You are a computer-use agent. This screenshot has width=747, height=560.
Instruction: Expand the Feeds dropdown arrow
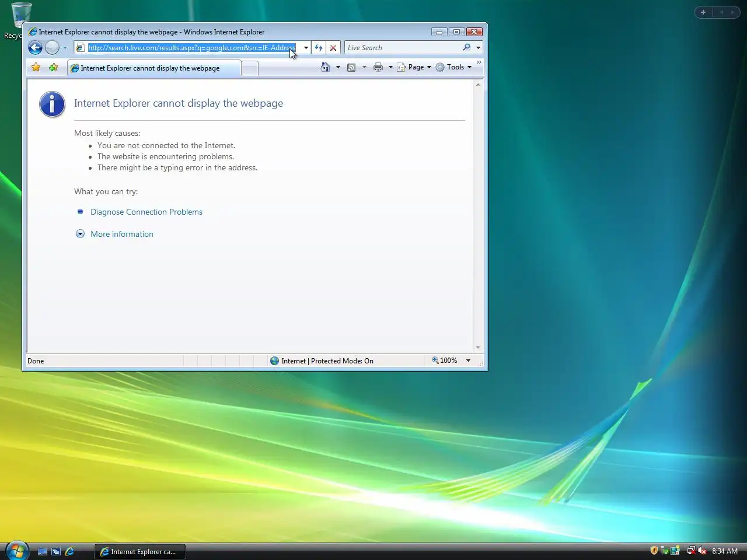coord(364,67)
